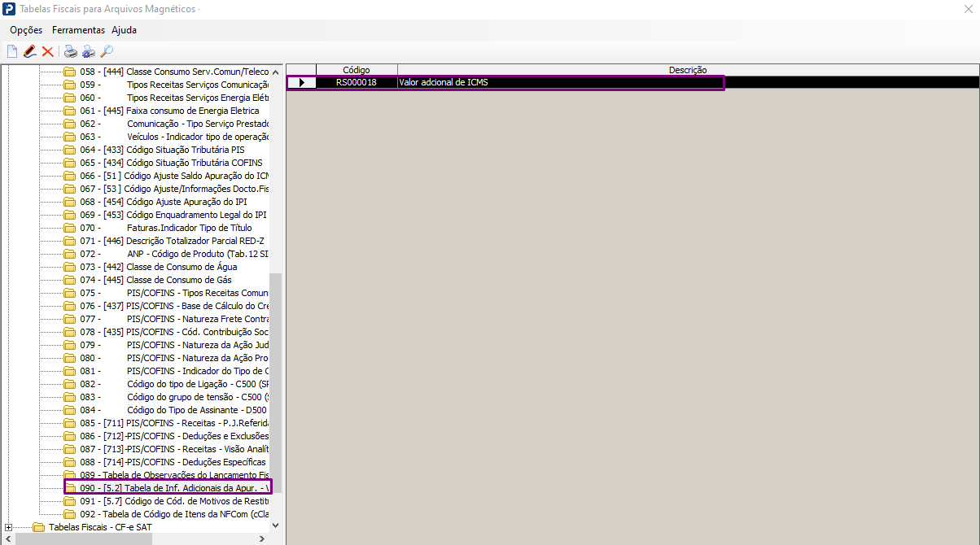
Task: Open the Ajuda menu
Action: (124, 30)
